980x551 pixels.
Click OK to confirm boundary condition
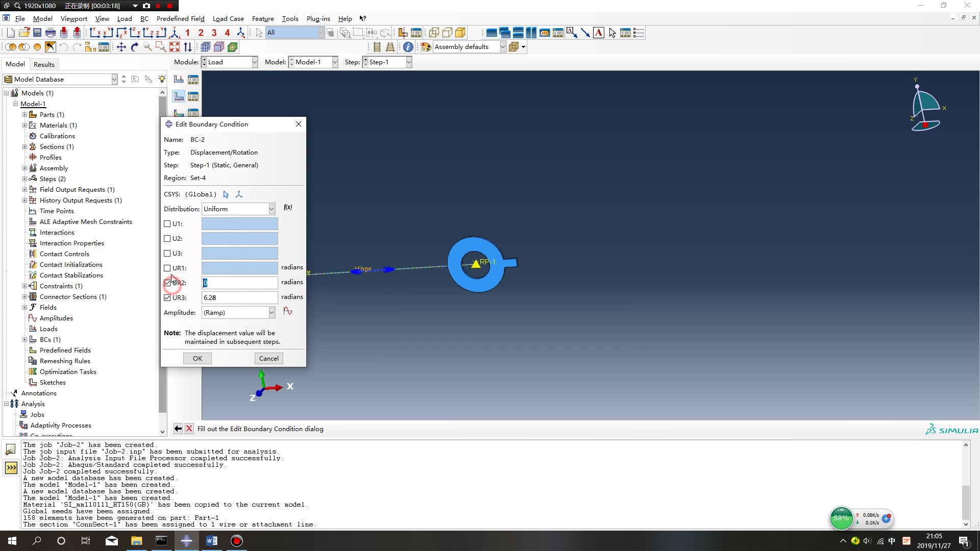click(197, 358)
